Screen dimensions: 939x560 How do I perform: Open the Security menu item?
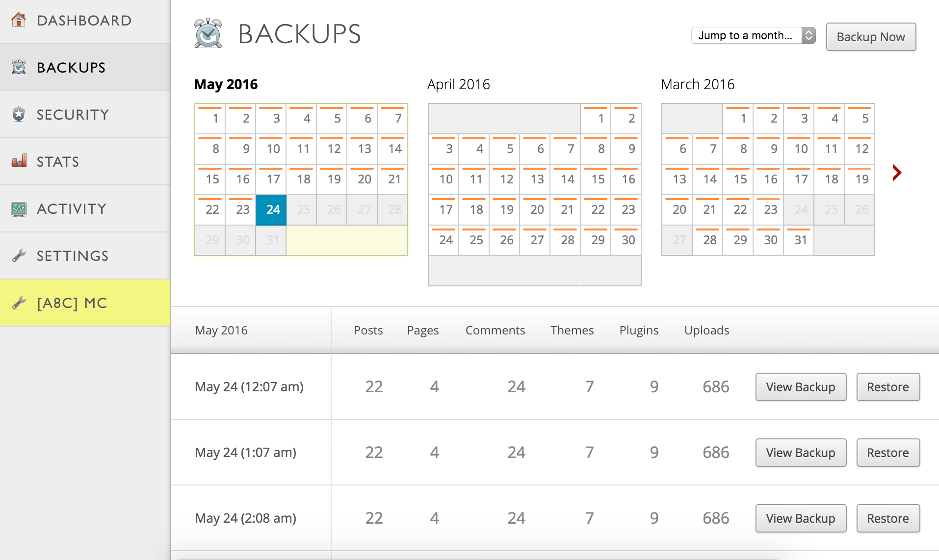tap(73, 114)
